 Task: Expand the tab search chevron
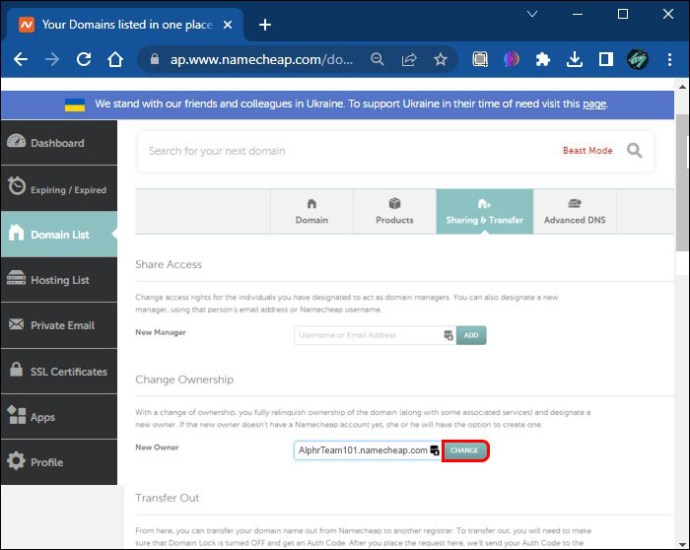coord(532,14)
